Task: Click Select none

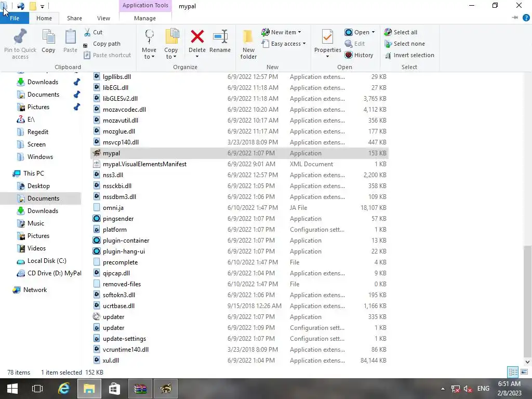Action: tap(404, 44)
